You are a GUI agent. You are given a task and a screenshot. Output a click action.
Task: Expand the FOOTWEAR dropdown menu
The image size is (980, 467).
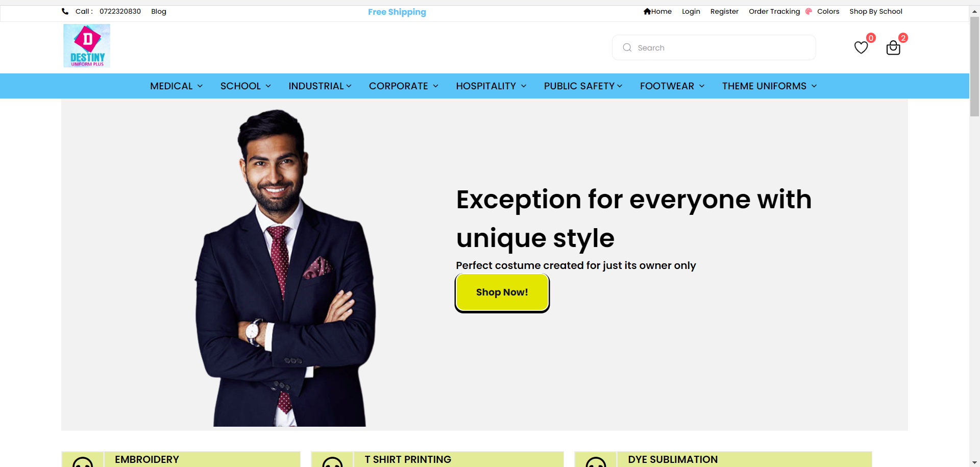point(672,86)
